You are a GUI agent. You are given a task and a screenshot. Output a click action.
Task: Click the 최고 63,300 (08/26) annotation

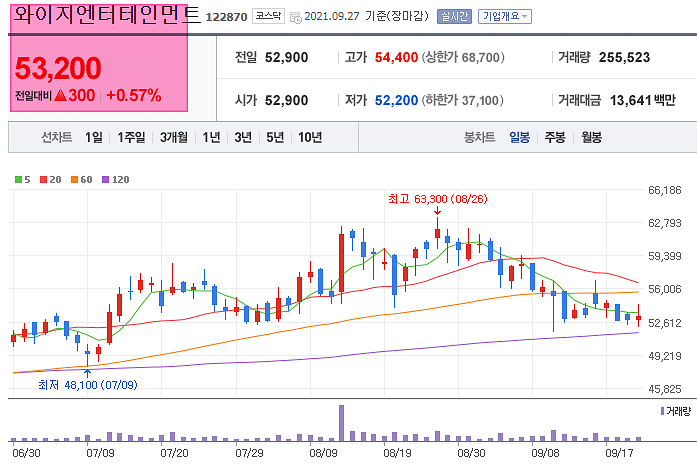[437, 199]
